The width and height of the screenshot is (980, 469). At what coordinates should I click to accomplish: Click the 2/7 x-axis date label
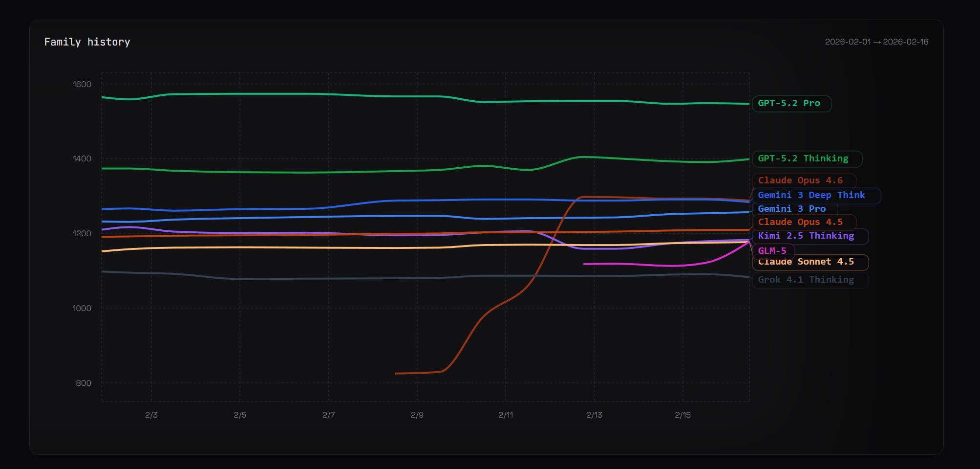pos(329,415)
